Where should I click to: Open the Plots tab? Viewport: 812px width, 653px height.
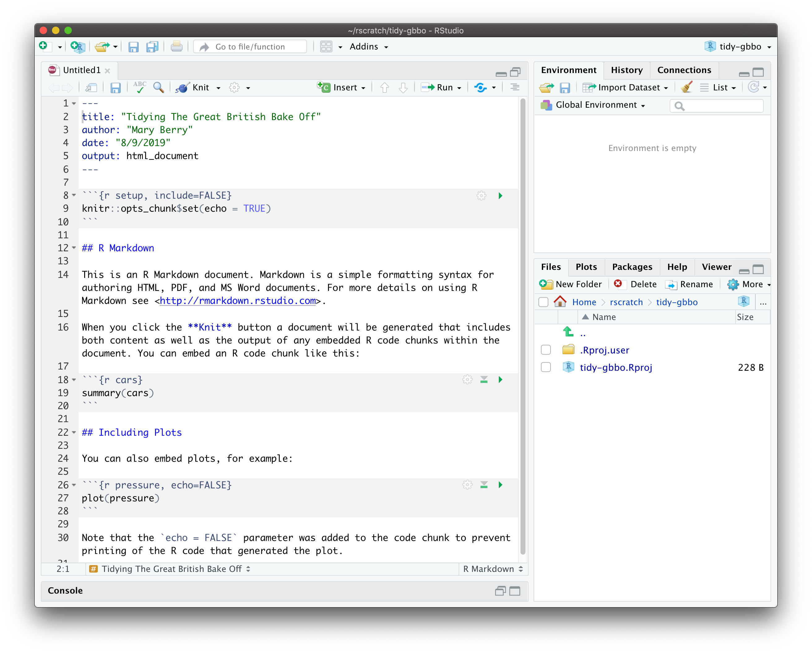pos(586,267)
